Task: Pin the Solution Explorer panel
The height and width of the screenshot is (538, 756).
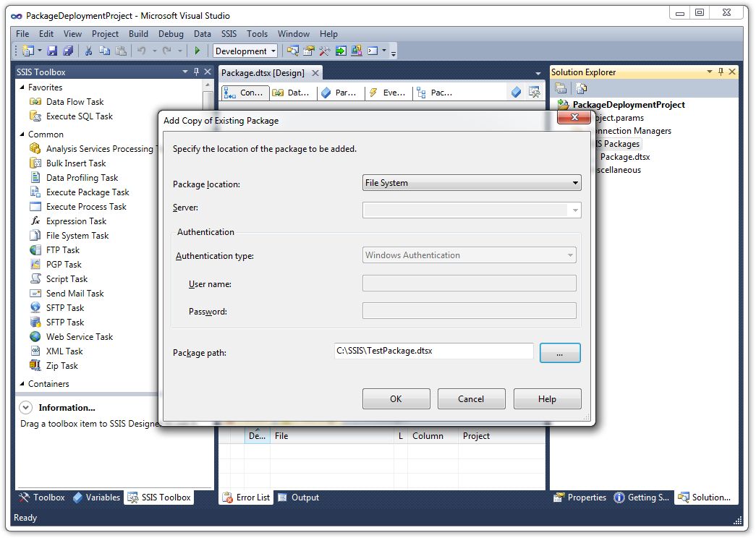Action: tap(721, 72)
